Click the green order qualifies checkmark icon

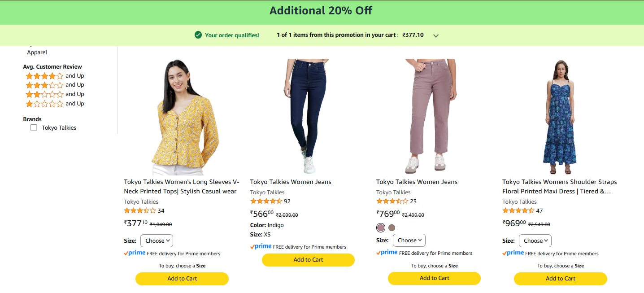(x=198, y=35)
